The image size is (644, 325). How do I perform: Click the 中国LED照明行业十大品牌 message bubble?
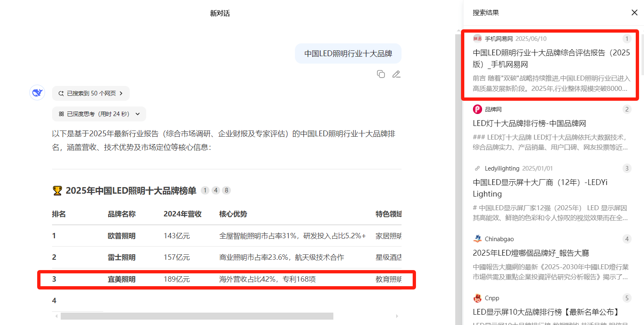[x=348, y=53]
